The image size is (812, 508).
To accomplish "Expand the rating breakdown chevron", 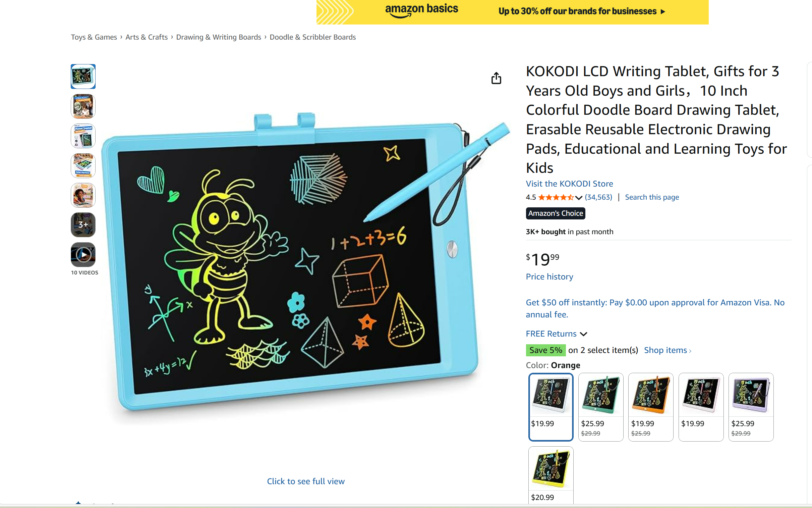I will click(x=579, y=198).
